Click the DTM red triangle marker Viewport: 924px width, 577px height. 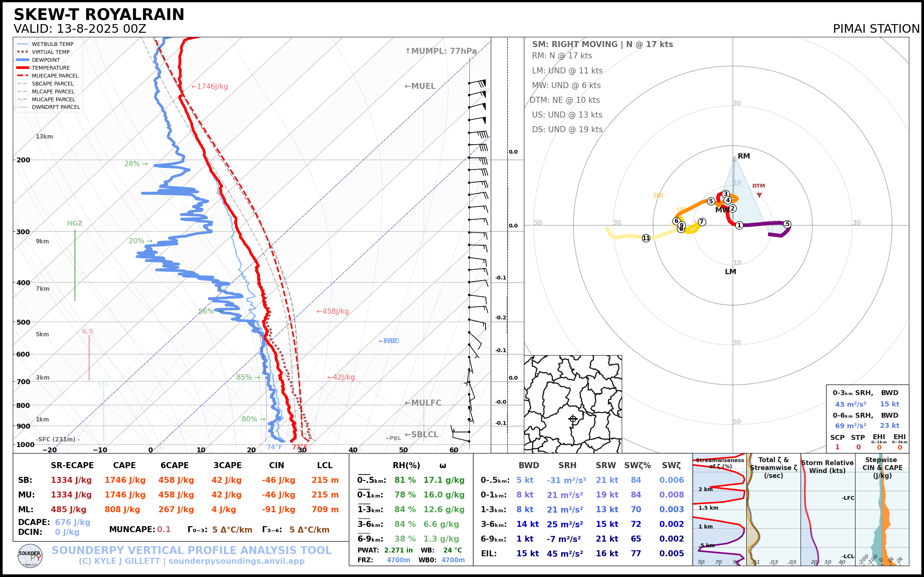[x=759, y=195]
